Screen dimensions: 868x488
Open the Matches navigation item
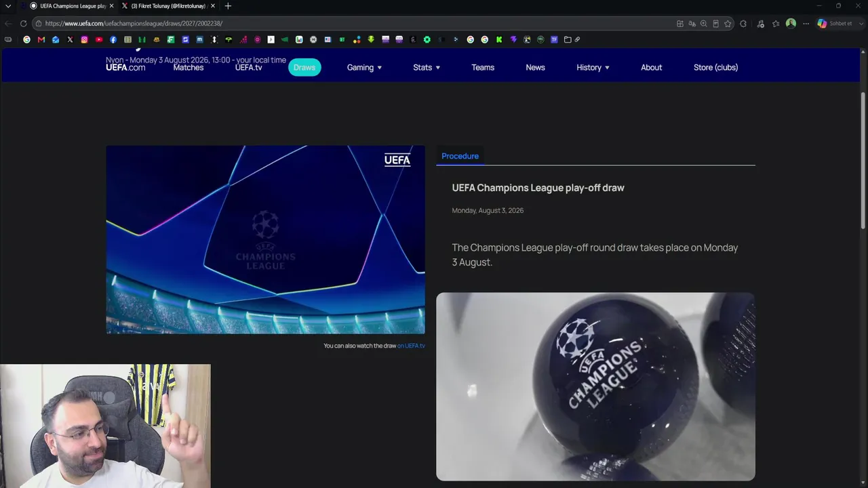(189, 67)
